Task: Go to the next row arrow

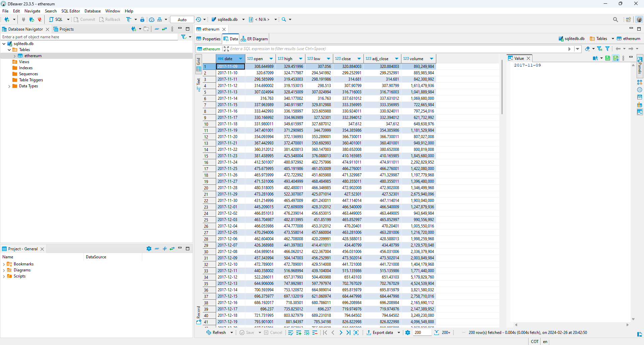Action: tap(341, 333)
